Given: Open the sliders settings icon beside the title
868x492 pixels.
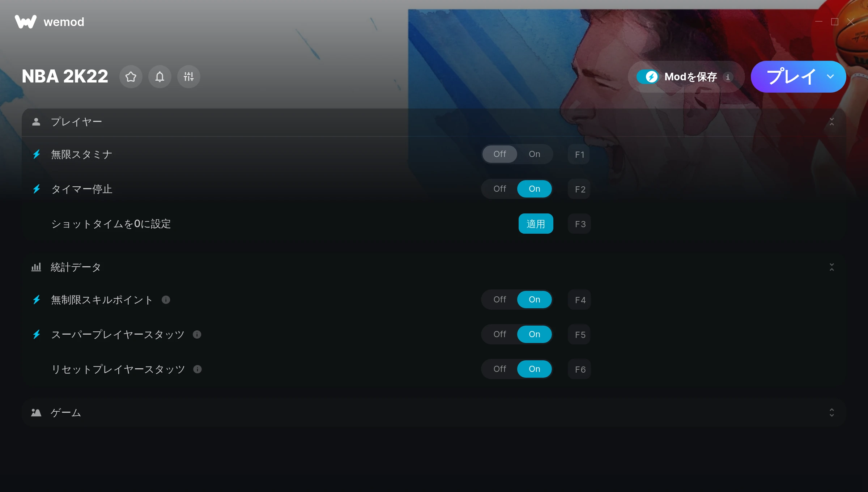Looking at the screenshot, I should [189, 77].
